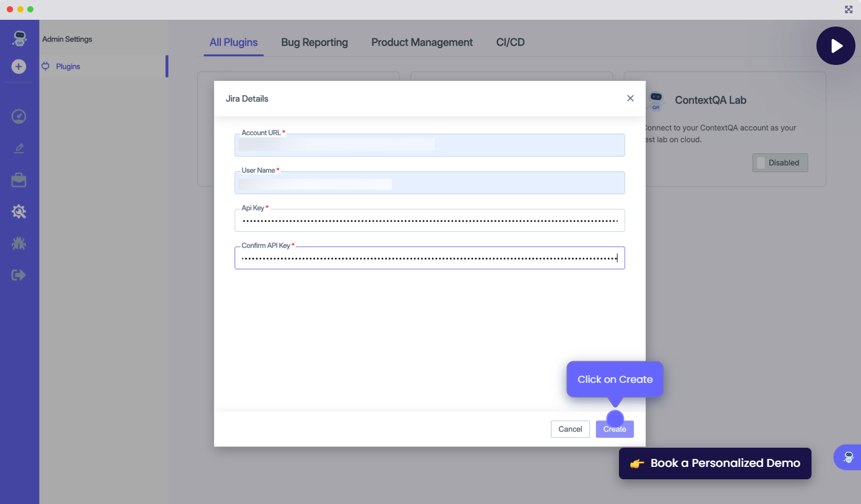Image resolution: width=861 pixels, height=504 pixels.
Task: Click the Account URL input field
Action: click(x=430, y=145)
